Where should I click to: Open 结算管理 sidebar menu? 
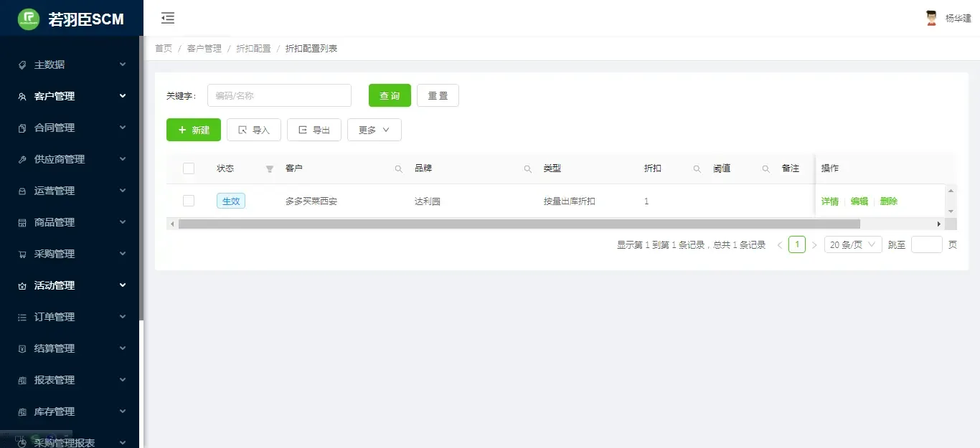(70, 348)
